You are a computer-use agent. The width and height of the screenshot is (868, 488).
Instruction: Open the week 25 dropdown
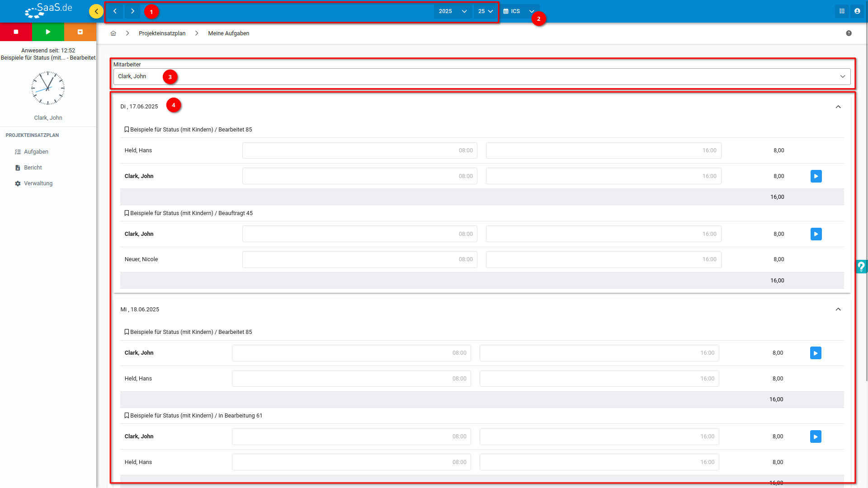485,11
